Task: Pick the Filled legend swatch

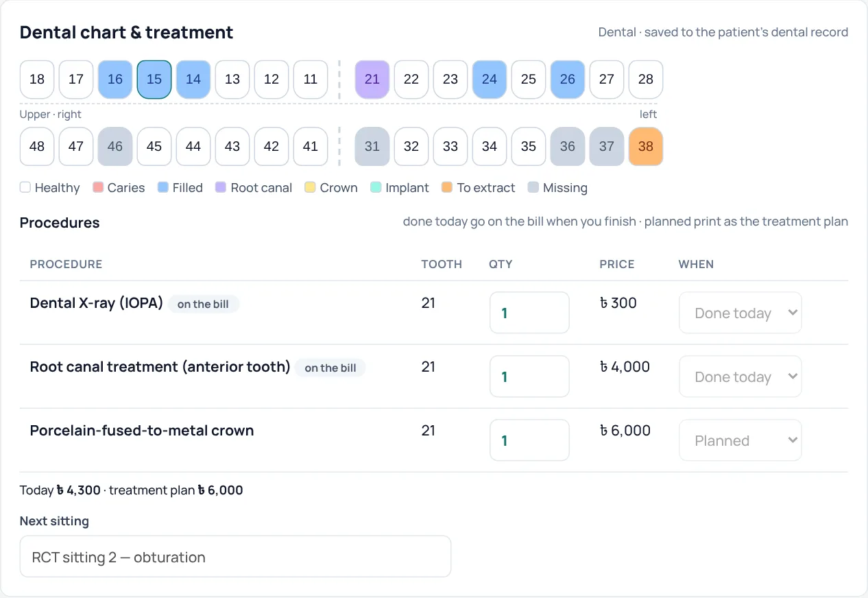Action: [163, 187]
